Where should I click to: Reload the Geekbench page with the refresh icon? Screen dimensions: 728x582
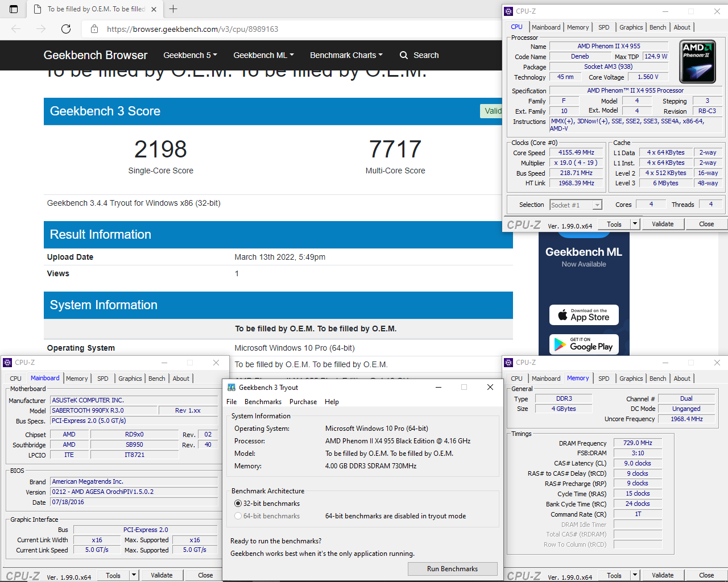[66, 29]
